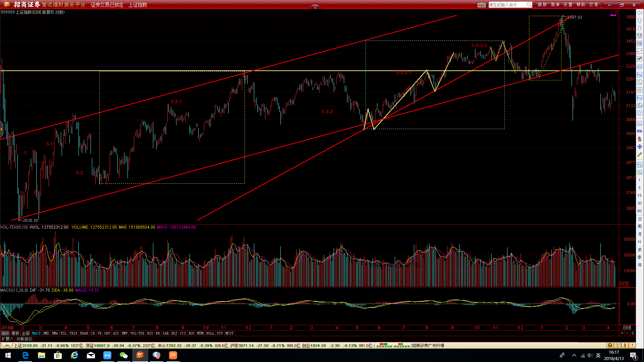Open the 设置 settings menu
This screenshot has width=644, height=362.
tap(568, 5)
